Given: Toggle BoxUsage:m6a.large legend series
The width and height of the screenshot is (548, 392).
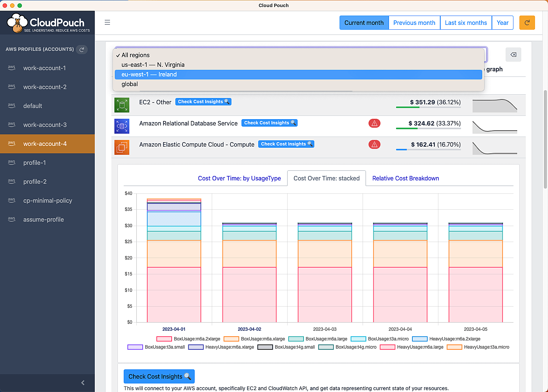Looking at the screenshot, I should 318,339.
